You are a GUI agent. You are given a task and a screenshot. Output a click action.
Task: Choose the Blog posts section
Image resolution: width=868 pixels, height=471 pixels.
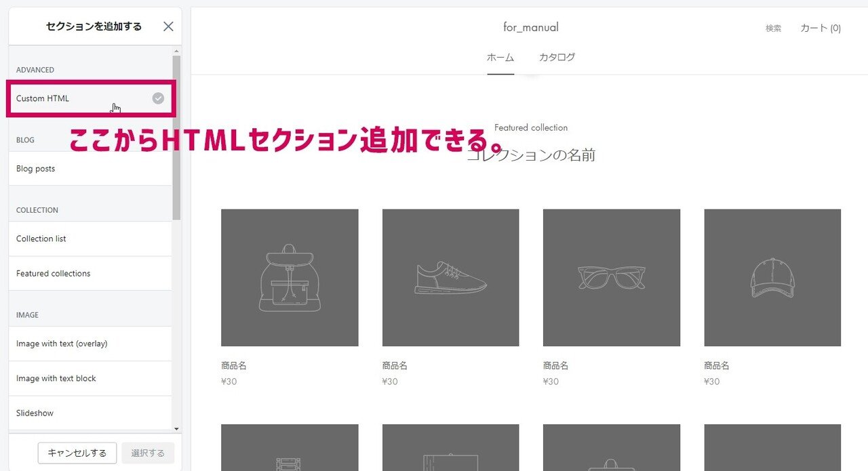point(90,169)
